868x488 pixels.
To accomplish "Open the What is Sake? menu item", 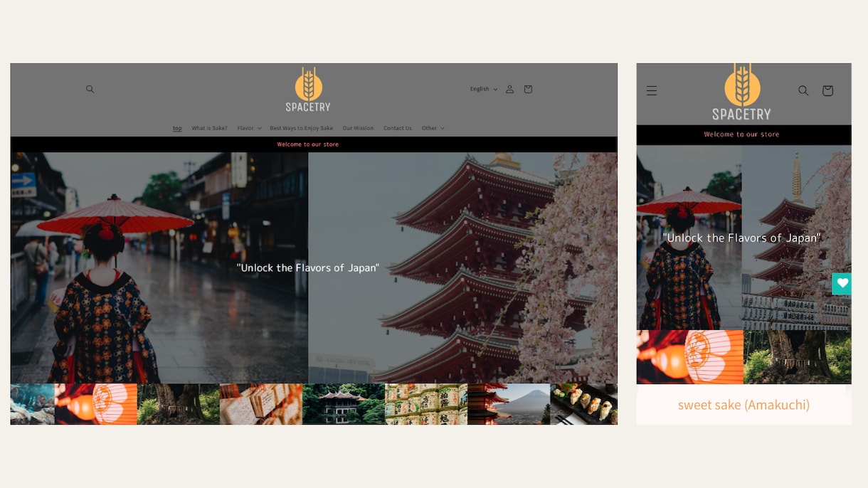I will 209,128.
